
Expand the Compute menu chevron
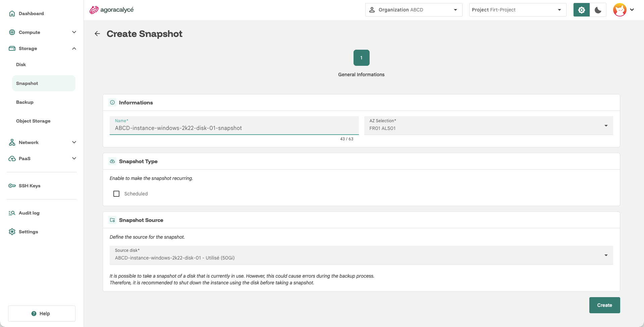(x=74, y=32)
